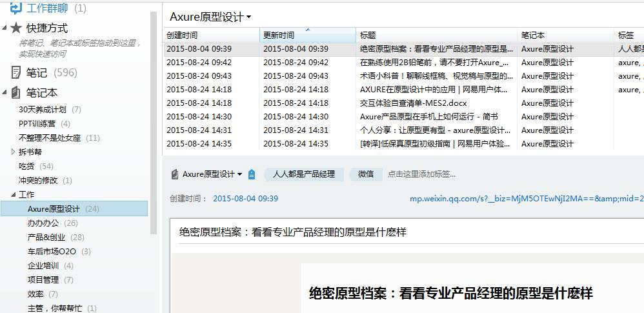Click the 人人都是产品经理 tag

click(304, 174)
